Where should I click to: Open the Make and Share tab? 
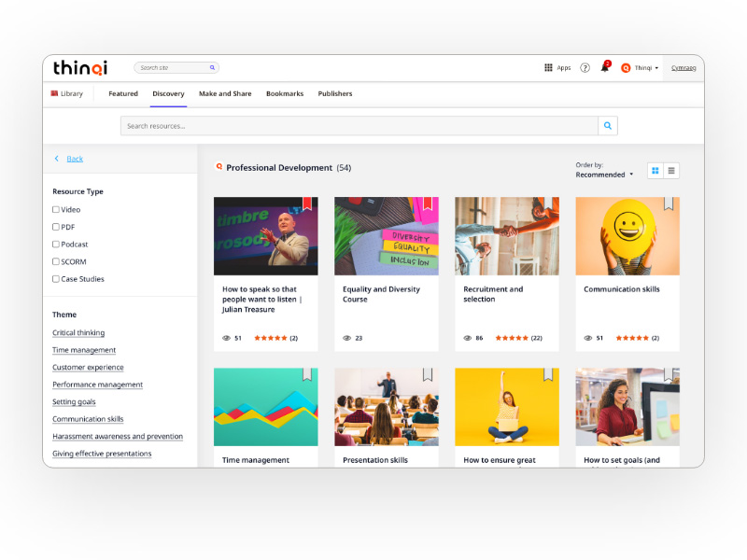[225, 94]
